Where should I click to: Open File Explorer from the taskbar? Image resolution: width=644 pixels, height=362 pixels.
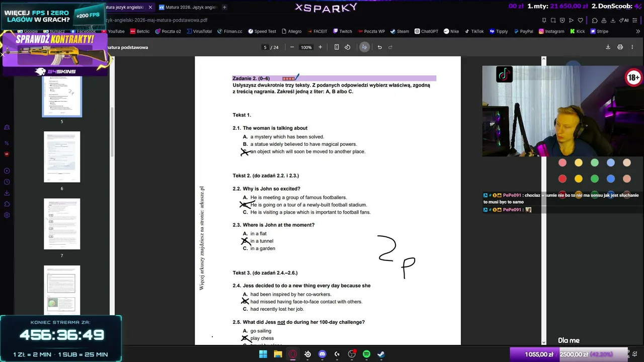(278, 354)
